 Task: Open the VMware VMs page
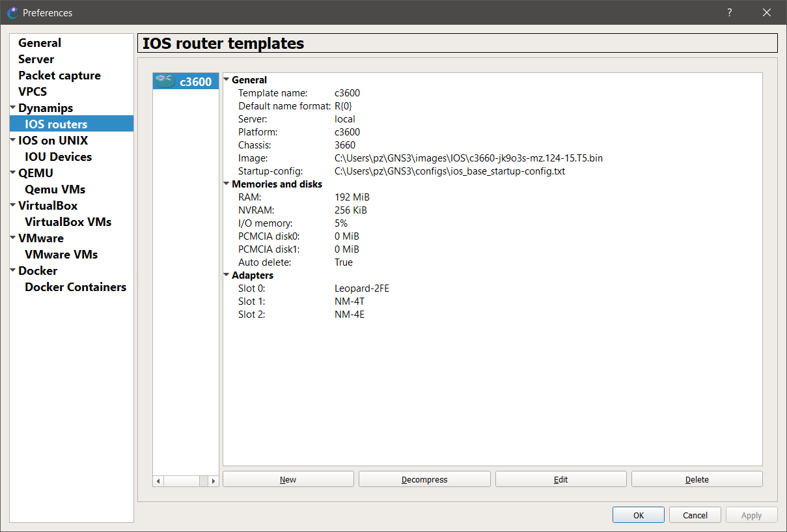(61, 255)
